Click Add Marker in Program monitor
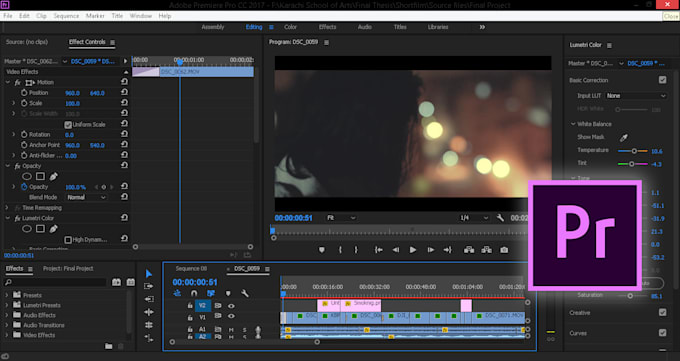 click(321, 250)
